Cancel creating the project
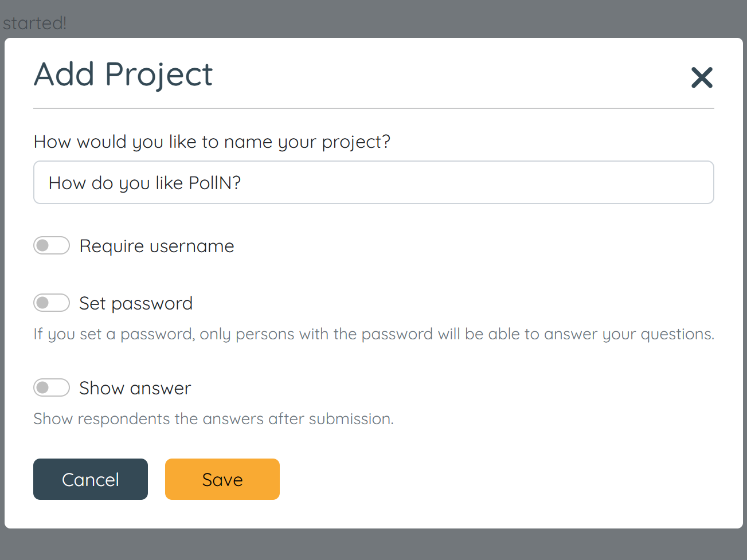This screenshot has height=560, width=747. [90, 479]
